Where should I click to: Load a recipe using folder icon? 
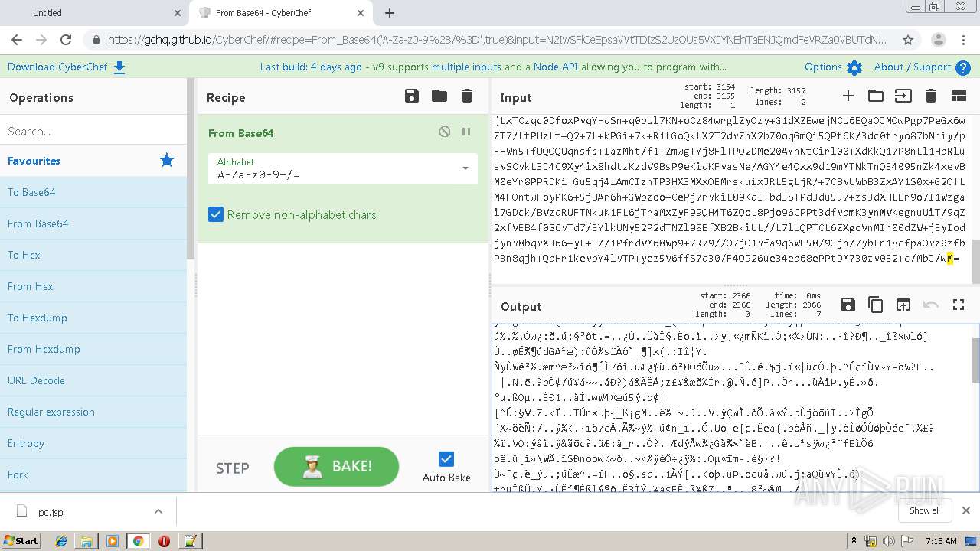(439, 96)
